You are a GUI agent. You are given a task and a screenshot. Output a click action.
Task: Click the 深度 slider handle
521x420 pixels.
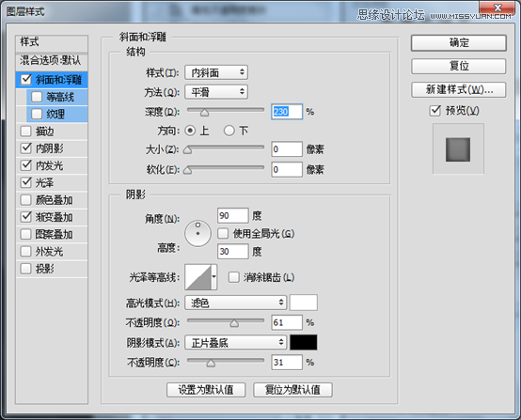[205, 113]
